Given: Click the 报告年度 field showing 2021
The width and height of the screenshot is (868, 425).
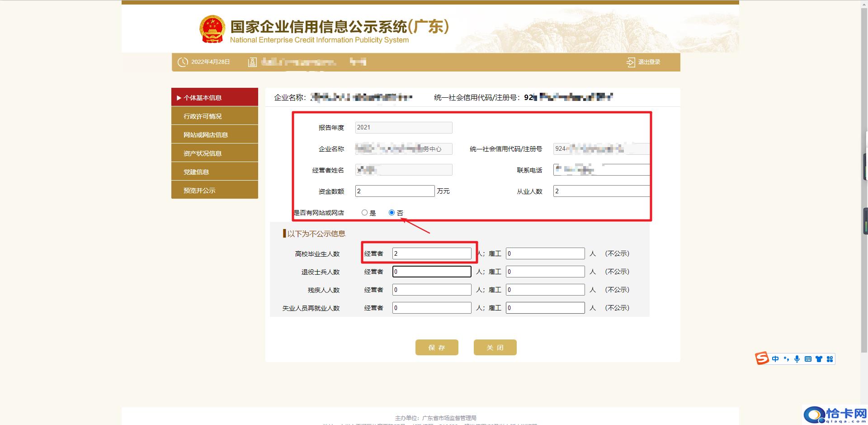Looking at the screenshot, I should point(403,127).
